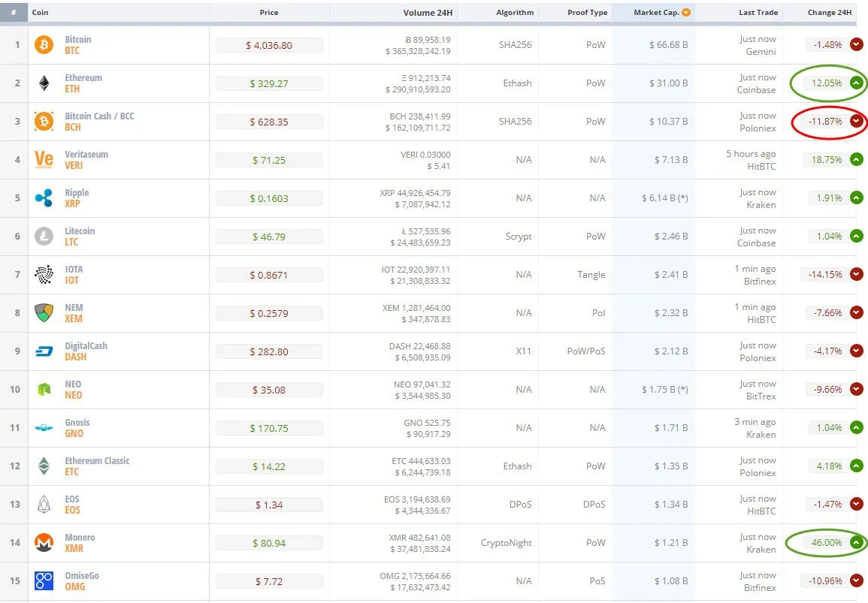This screenshot has width=868, height=603.
Task: Click the Litecoin logo icon
Action: (x=44, y=237)
